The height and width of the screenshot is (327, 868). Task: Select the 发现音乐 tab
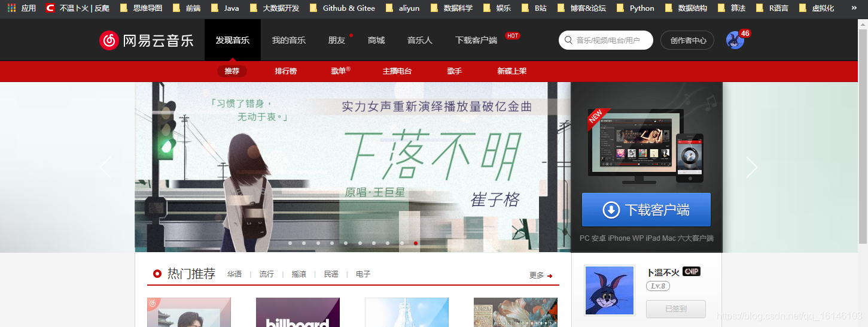pyautogui.click(x=233, y=40)
